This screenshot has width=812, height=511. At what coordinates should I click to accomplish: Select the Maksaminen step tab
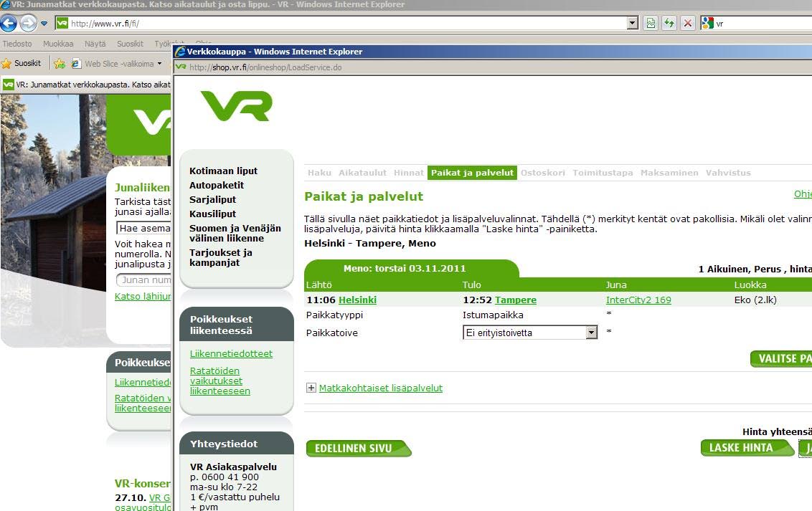[669, 173]
